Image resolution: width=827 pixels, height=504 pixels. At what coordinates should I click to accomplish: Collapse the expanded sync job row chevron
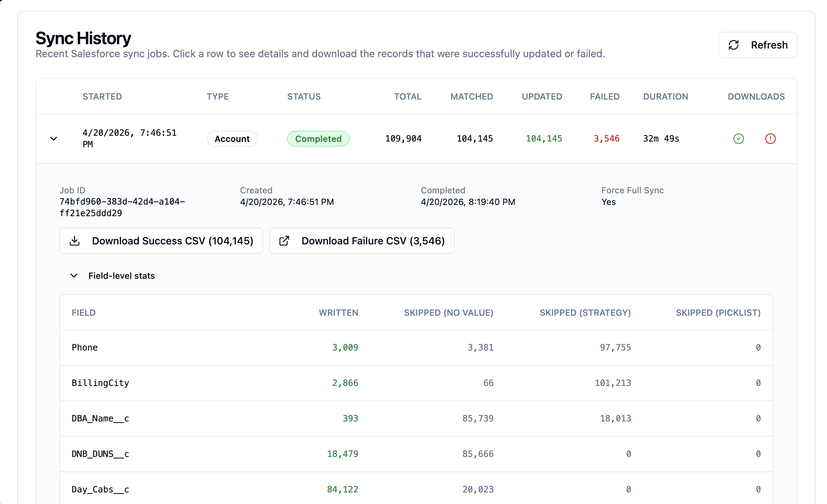pyautogui.click(x=54, y=139)
